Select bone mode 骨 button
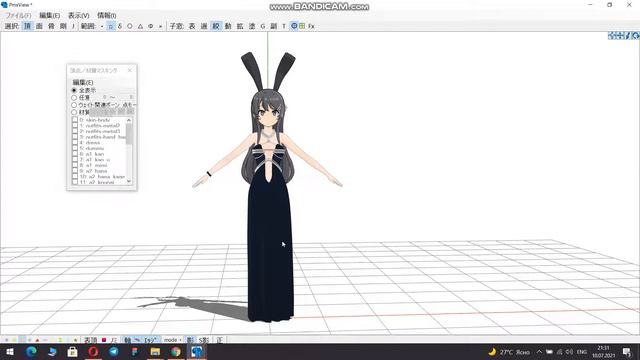Image resolution: width=640 pixels, height=360 pixels. point(51,26)
